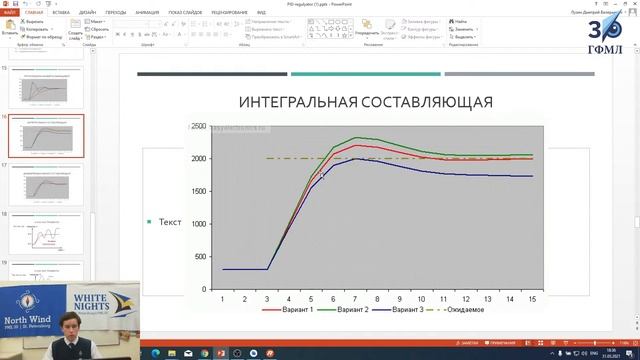Image resolution: width=640 pixels, height=360 pixels.
Task: Expand the Paste (Вставить) dropdown arrow
Action: point(10,37)
